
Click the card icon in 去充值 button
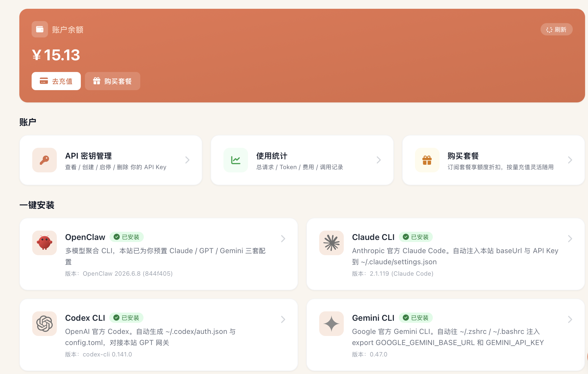pos(44,81)
